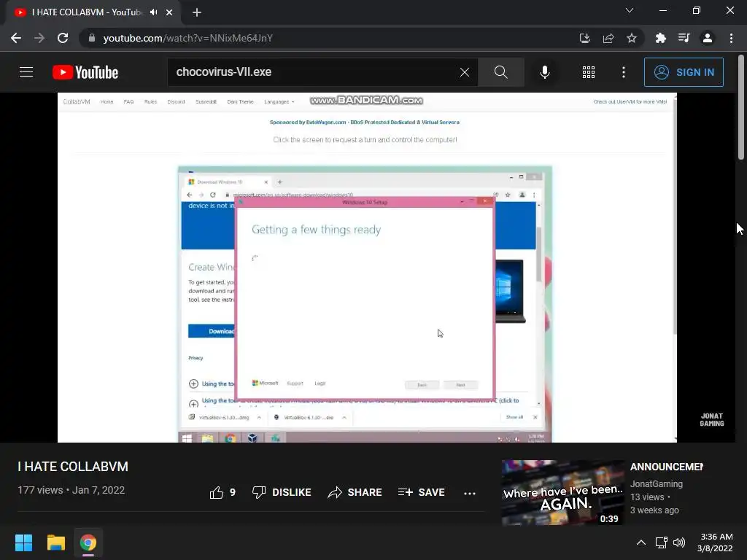This screenshot has height=560, width=747.
Task: Go back with browser back arrow
Action: pyautogui.click(x=16, y=38)
